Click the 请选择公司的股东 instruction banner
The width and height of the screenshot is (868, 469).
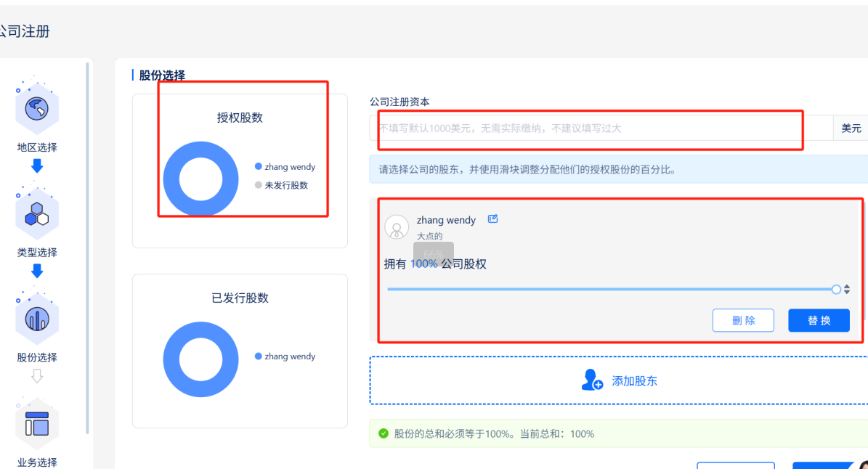point(619,170)
